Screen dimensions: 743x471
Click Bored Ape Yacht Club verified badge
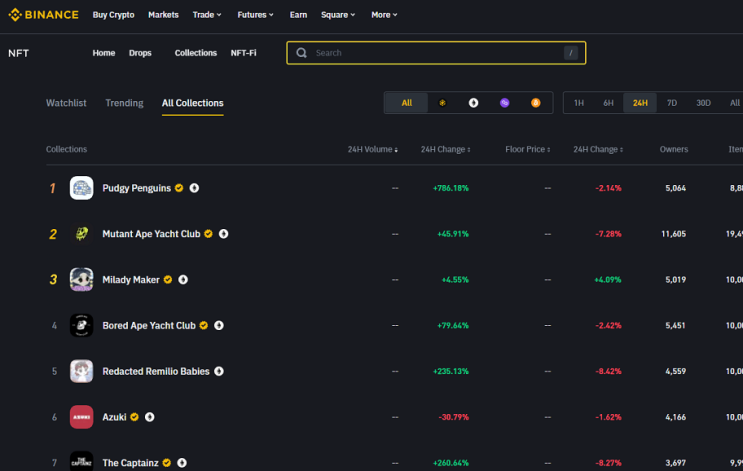click(204, 326)
